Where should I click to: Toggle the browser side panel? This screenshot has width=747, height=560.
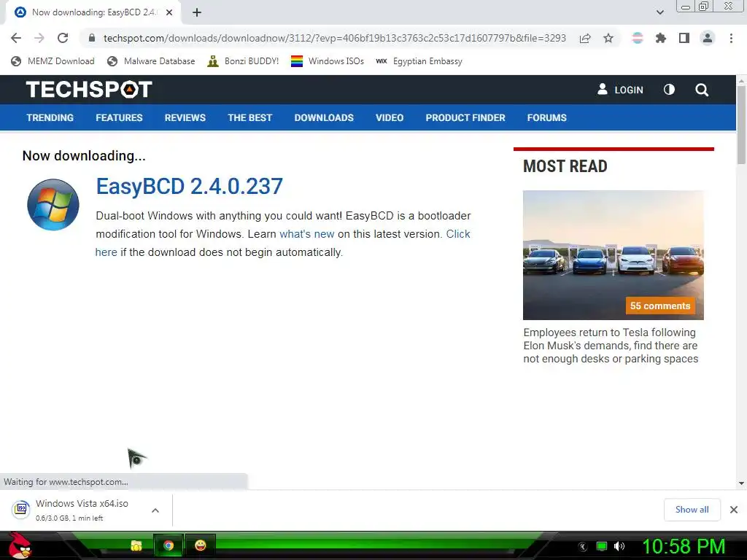(x=684, y=38)
